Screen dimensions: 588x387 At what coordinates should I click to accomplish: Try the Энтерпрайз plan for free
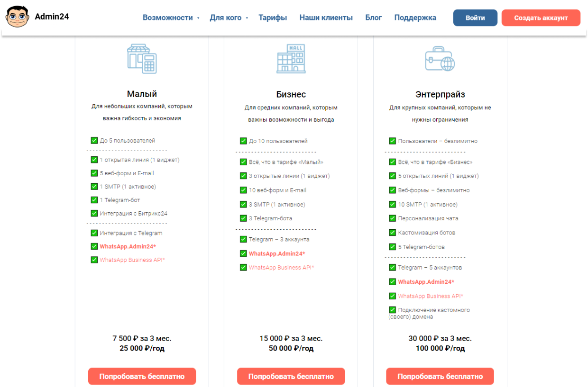point(440,377)
